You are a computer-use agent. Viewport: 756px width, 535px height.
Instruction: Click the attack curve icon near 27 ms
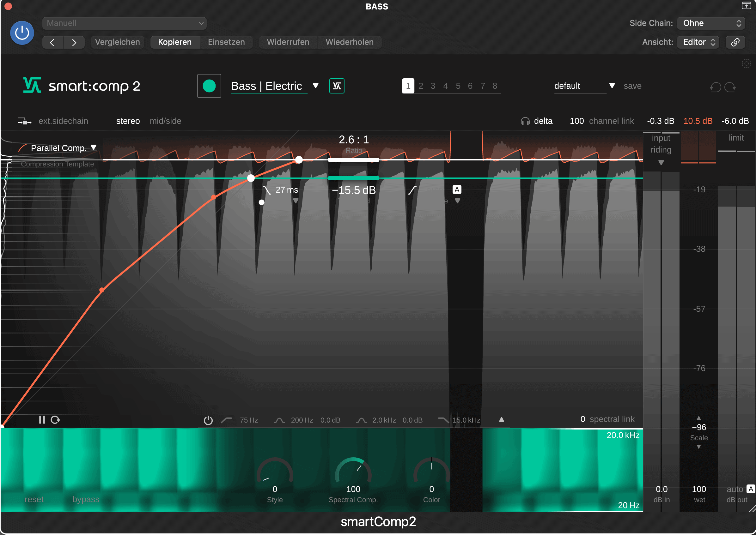[x=267, y=190]
